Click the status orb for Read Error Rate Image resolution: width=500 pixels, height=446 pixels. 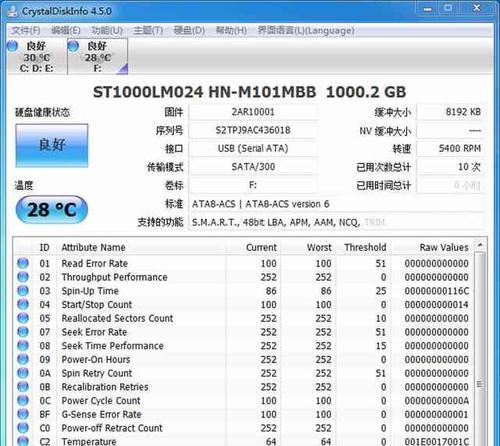click(23, 263)
